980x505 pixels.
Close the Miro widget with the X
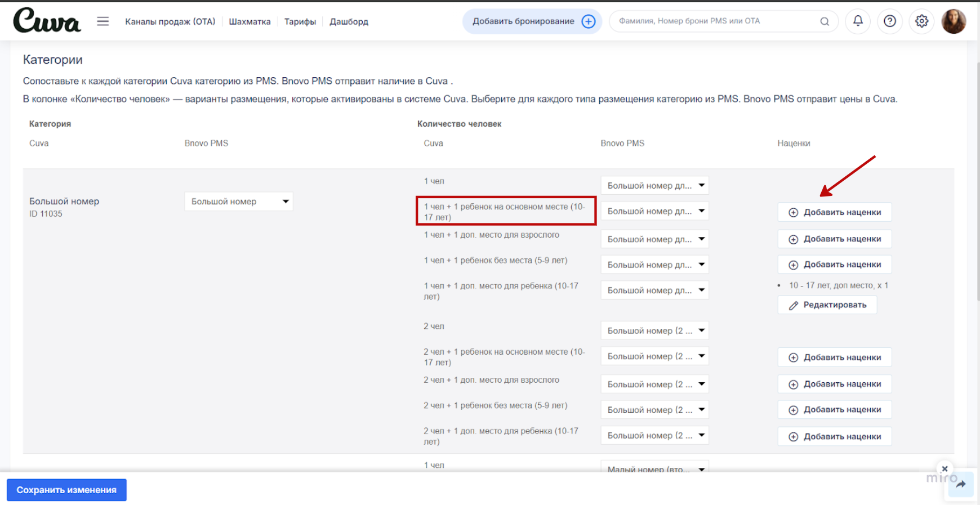click(945, 468)
